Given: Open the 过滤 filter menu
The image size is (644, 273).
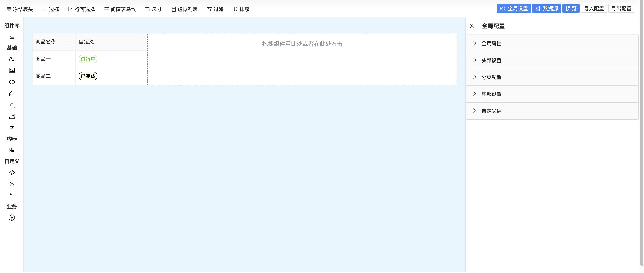Looking at the screenshot, I should [x=215, y=9].
